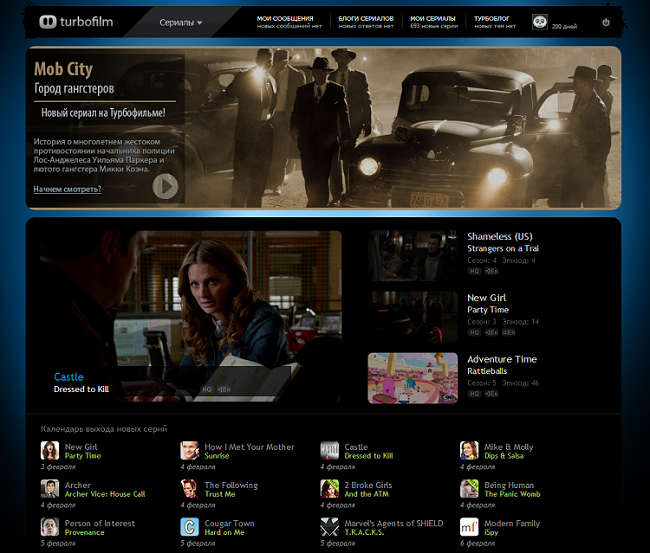Click HQ badge under Adventure Time
This screenshot has height=553, width=650.
tap(474, 394)
